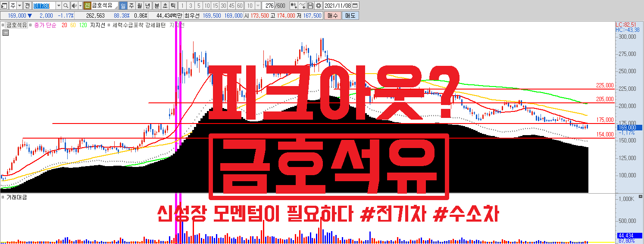Open the stock code history dropdown
The width and height of the screenshot is (644, 244).
[59, 6]
